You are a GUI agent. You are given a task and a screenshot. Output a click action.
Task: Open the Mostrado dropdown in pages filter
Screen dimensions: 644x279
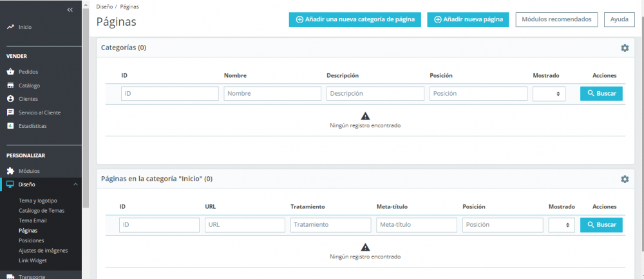[562, 225]
